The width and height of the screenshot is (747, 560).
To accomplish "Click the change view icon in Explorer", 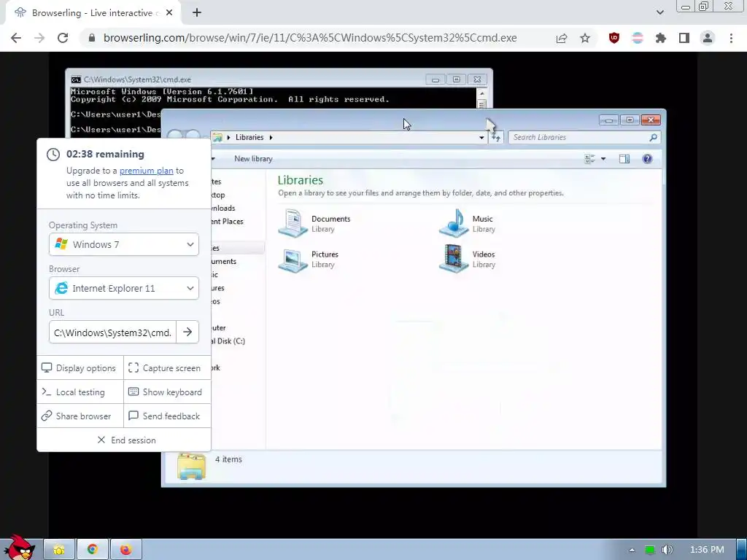I will click(x=589, y=159).
